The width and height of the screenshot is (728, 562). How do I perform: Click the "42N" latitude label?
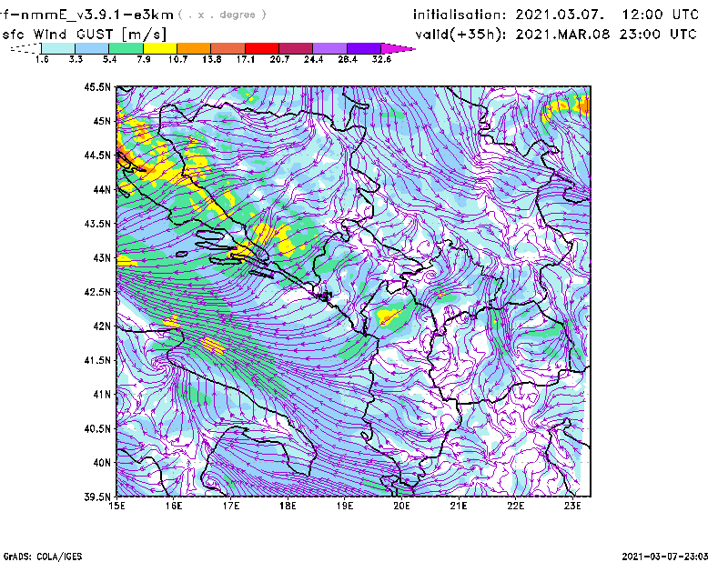[102, 326]
